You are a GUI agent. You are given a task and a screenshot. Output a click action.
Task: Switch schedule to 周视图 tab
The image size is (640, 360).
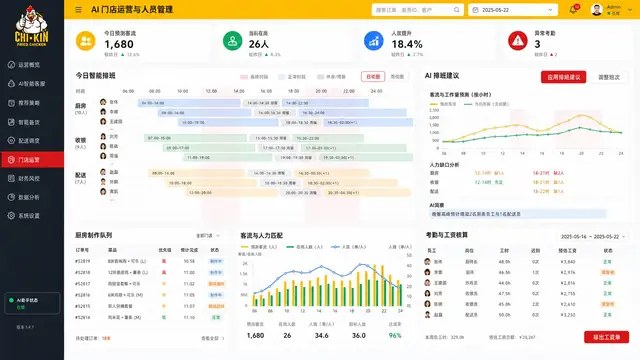397,76
